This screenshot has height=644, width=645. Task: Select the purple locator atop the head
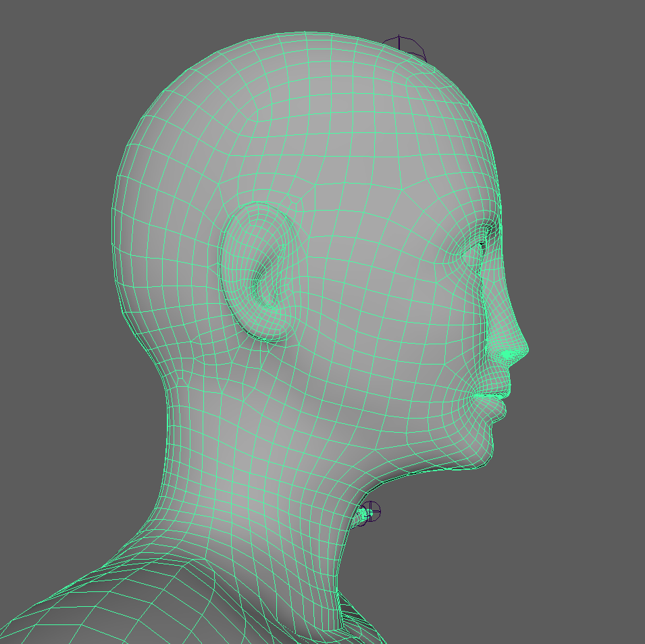(x=405, y=49)
